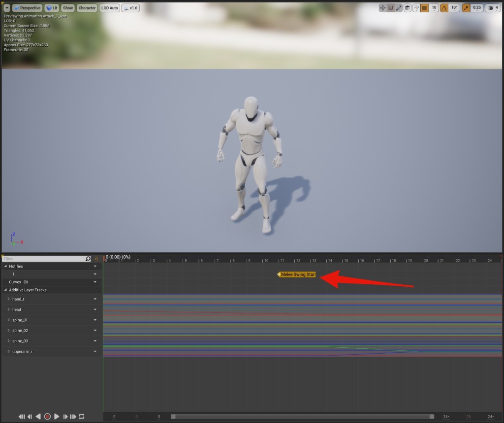This screenshot has width=504, height=423.
Task: Jump to the last frame
Action: click(74, 417)
